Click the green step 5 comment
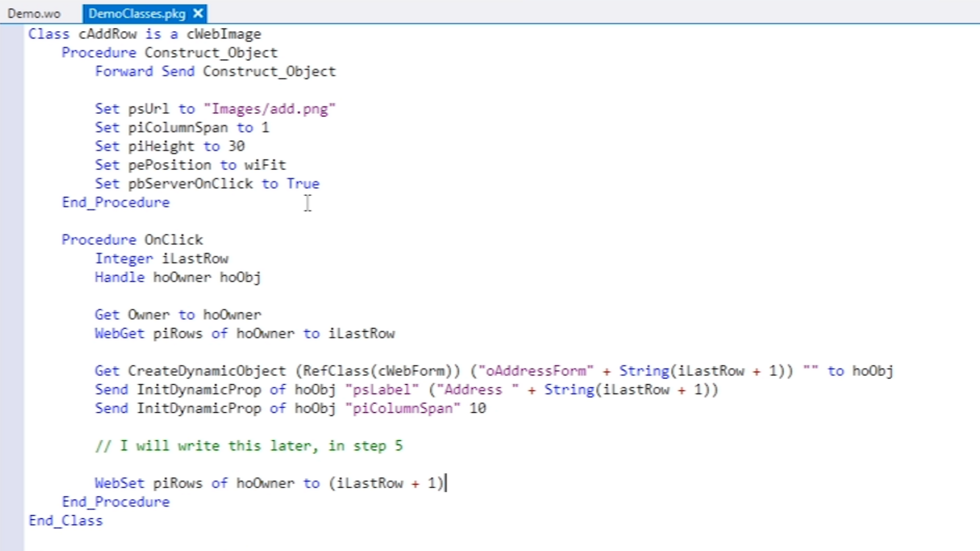 point(249,446)
